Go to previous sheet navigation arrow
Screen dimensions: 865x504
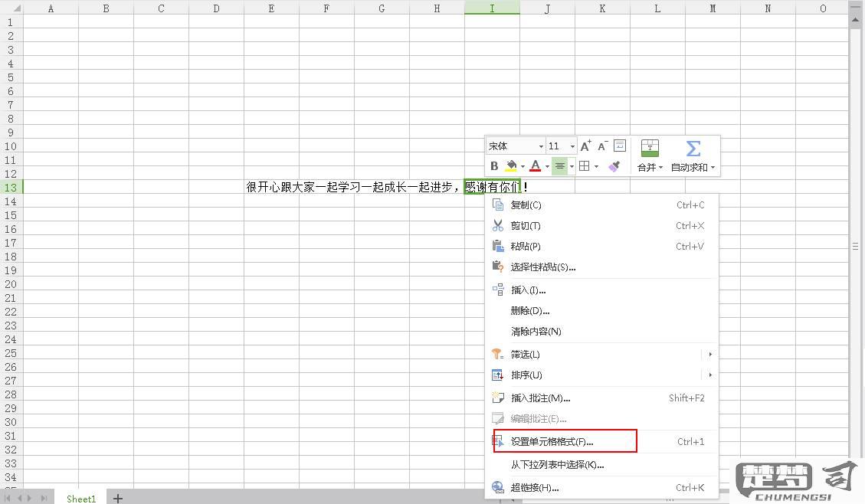click(x=20, y=499)
